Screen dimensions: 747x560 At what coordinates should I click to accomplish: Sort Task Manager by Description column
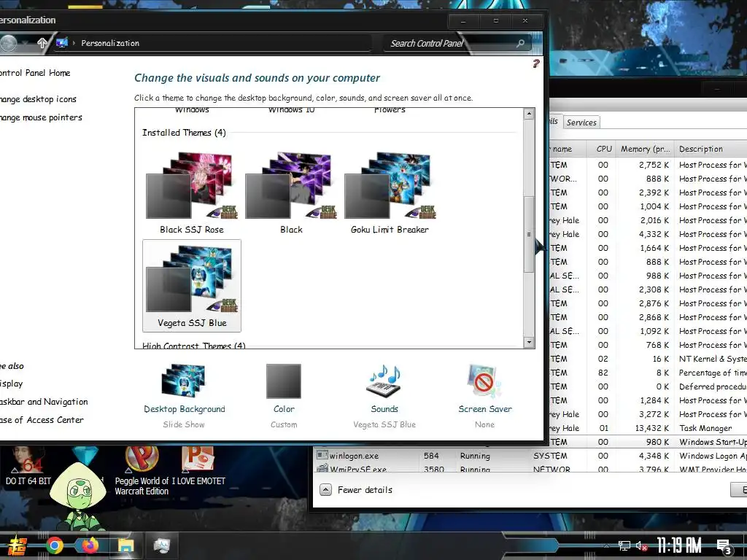[x=711, y=149]
